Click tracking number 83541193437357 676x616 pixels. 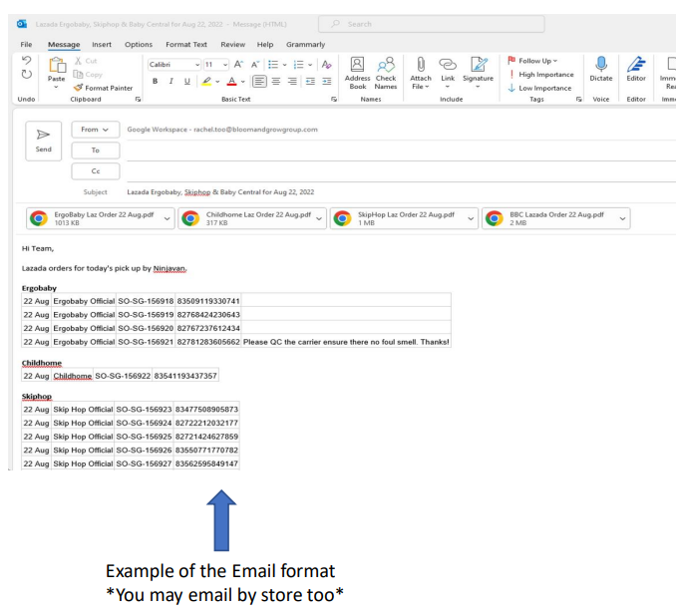coord(185,376)
